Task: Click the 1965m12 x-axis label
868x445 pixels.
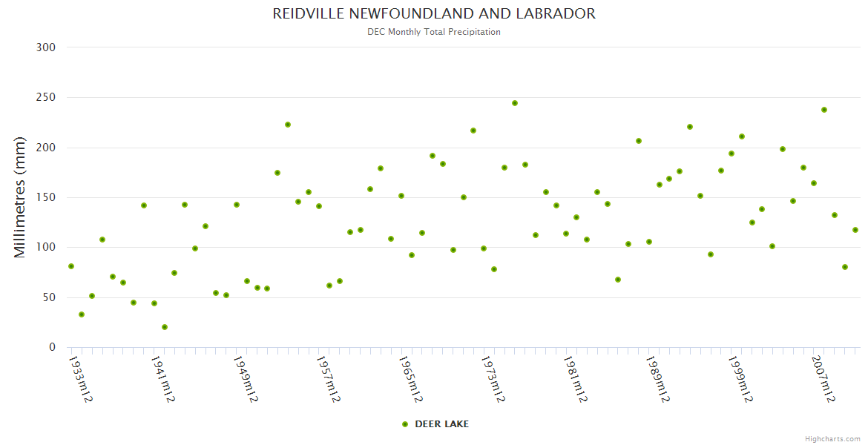Action: (410, 379)
